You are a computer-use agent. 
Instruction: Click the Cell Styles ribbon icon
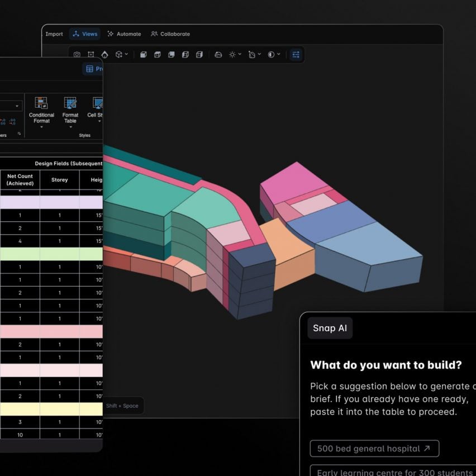tap(97, 103)
